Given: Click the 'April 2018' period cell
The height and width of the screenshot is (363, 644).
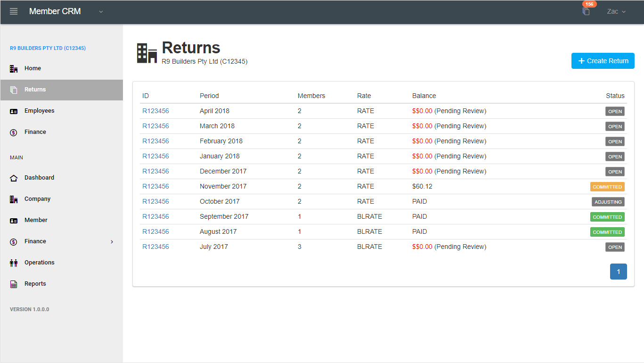Looking at the screenshot, I should click(214, 111).
